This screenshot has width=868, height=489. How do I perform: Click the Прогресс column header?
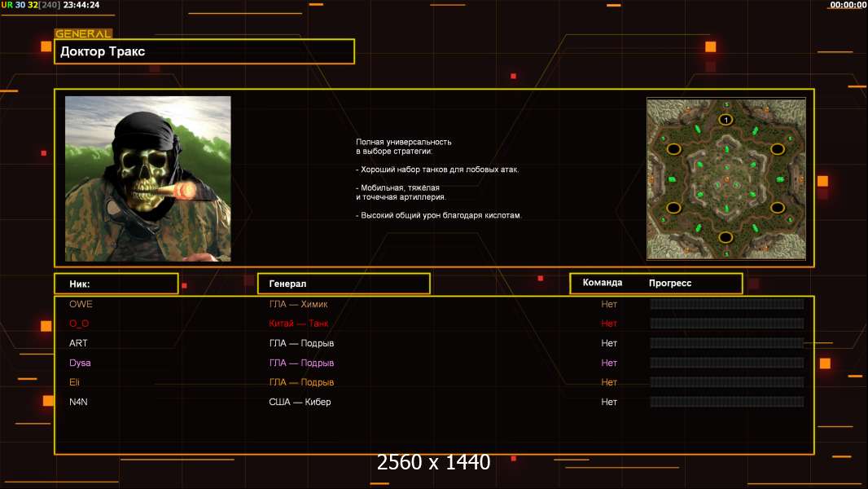[670, 283]
